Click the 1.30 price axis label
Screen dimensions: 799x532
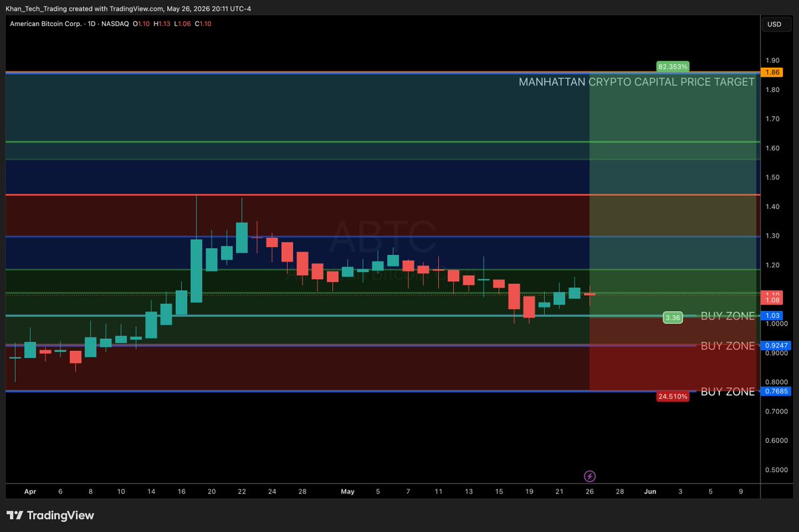[773, 236]
